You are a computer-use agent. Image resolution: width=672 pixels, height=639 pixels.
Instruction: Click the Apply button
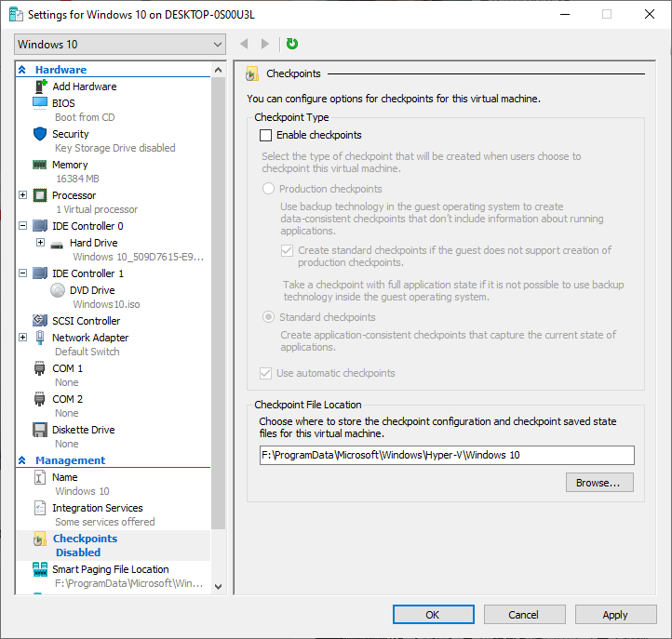click(615, 615)
